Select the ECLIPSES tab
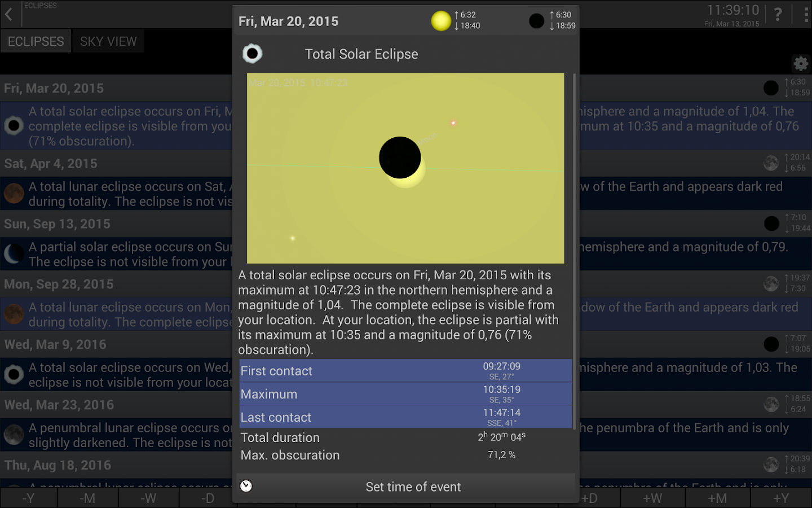Image resolution: width=812 pixels, height=508 pixels. [x=36, y=41]
